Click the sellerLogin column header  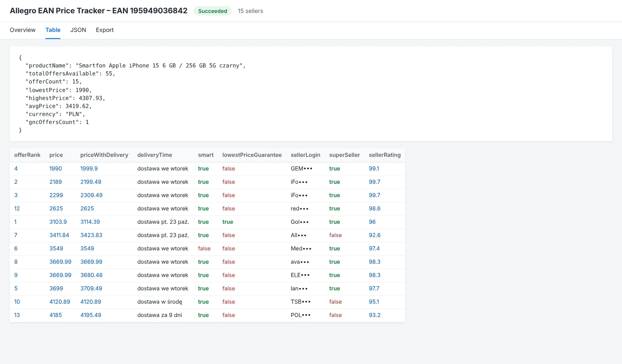click(305, 155)
